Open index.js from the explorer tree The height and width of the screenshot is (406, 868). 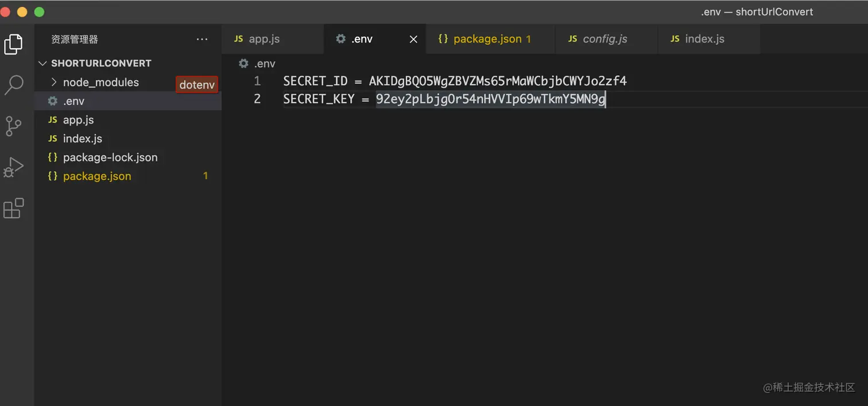coord(82,138)
